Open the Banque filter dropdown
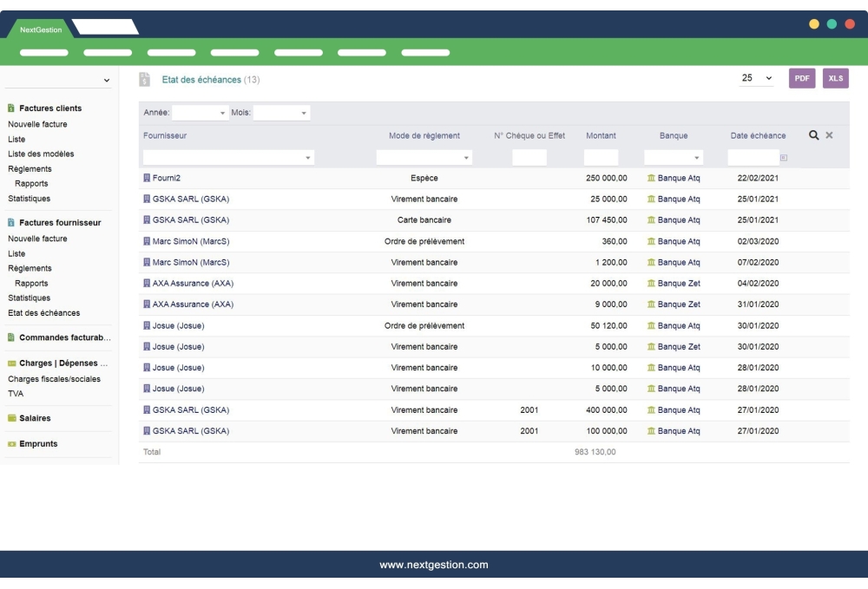 pos(673,158)
